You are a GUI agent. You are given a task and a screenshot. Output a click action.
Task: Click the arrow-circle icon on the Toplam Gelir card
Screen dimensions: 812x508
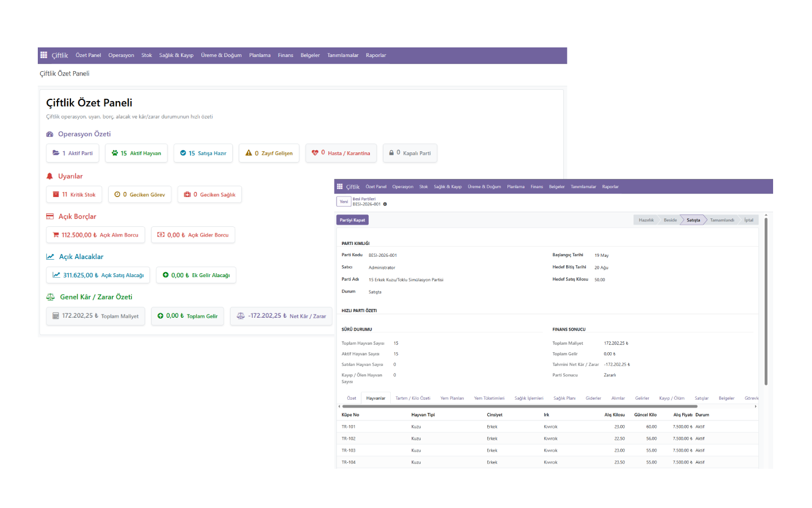(x=161, y=316)
